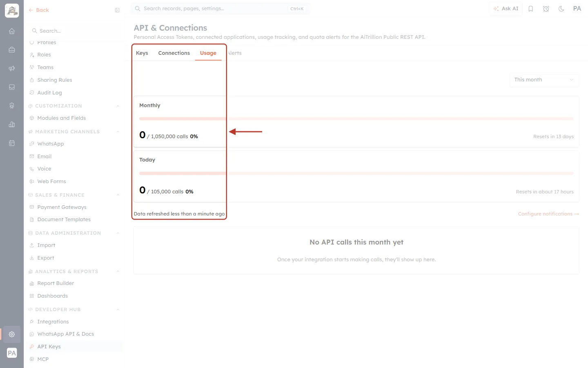Click the bookmark icon in the top bar

click(531, 9)
